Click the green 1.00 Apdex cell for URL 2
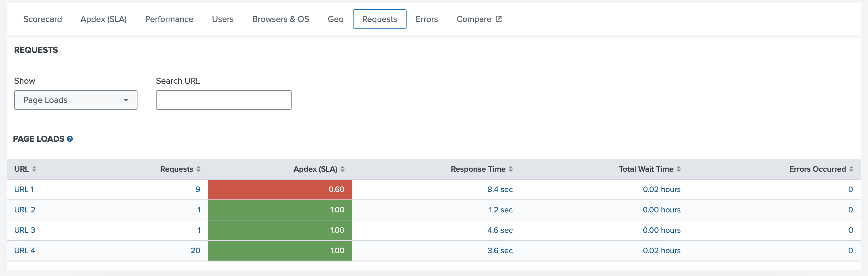This screenshot has height=276, width=868. pos(280,210)
